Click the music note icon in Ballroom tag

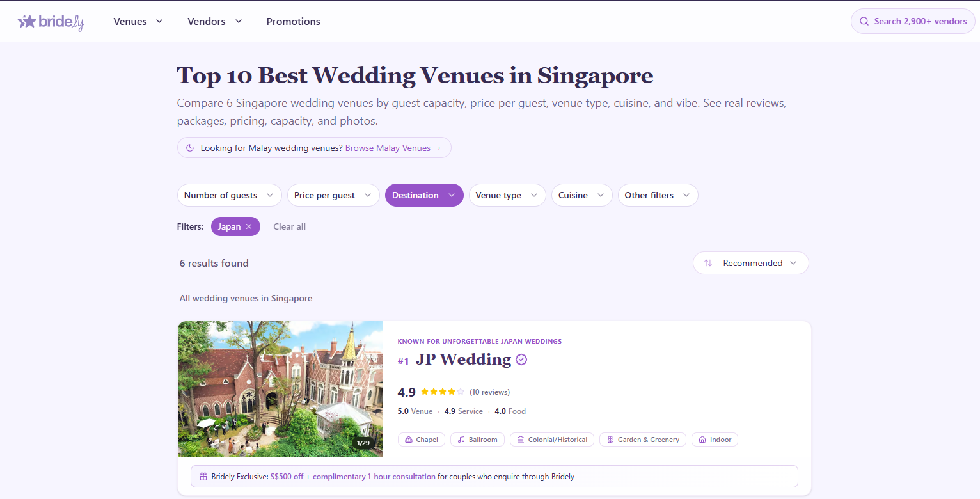coord(461,440)
